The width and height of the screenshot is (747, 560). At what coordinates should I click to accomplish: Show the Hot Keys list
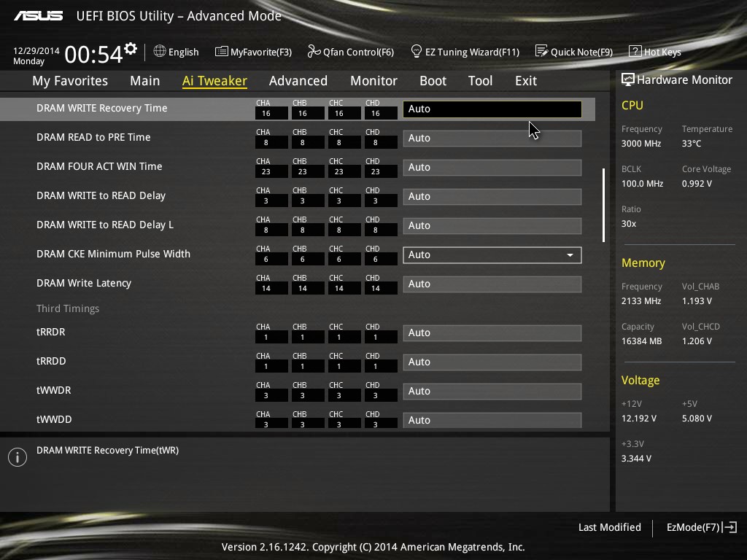(x=655, y=52)
